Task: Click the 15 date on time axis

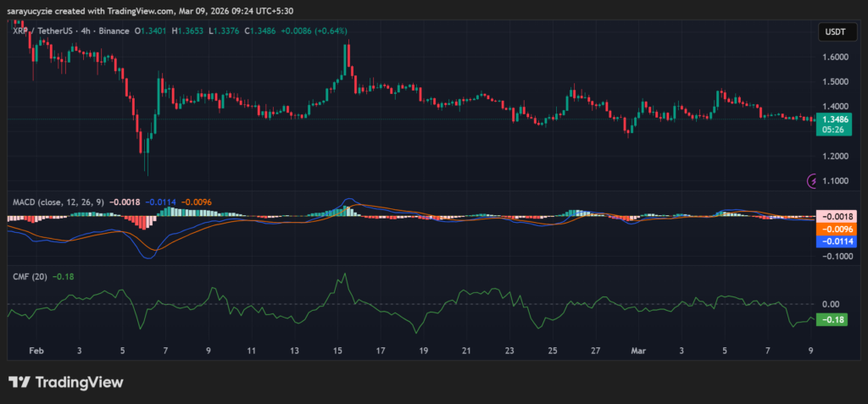Action: (337, 350)
